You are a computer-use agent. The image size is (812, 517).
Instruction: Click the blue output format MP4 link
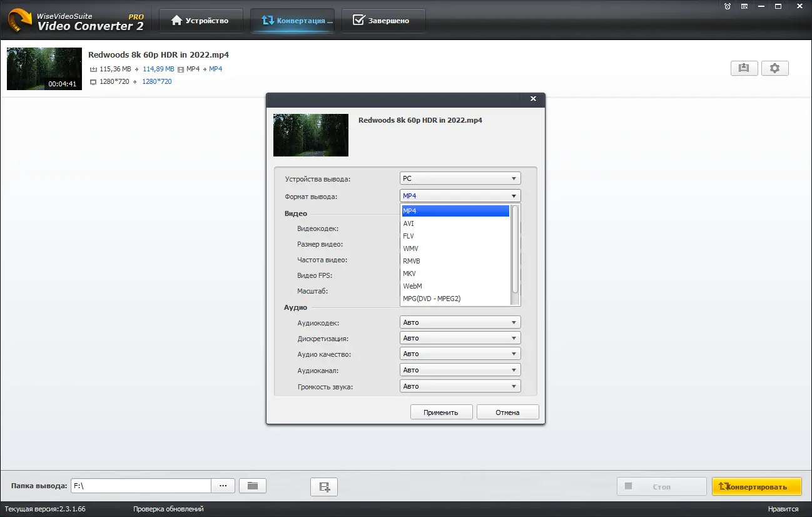point(216,69)
